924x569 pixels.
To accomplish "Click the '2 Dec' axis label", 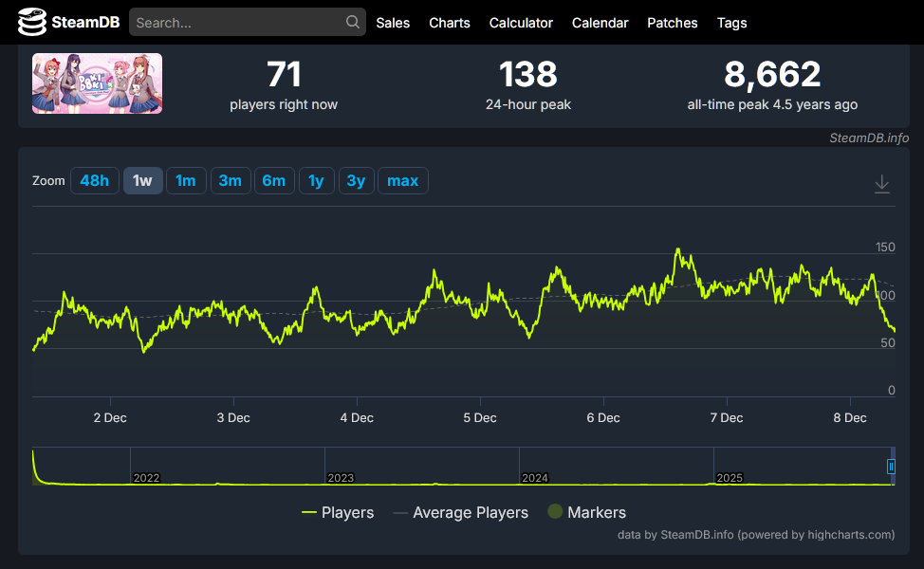I will (110, 417).
